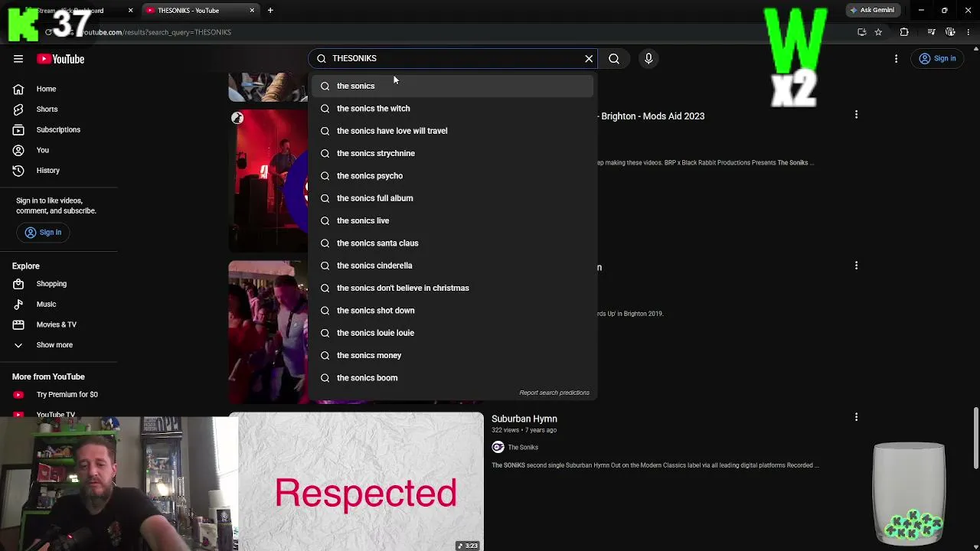Image resolution: width=980 pixels, height=551 pixels.
Task: Choose the suggestion "the sonics boom"
Action: (452, 378)
